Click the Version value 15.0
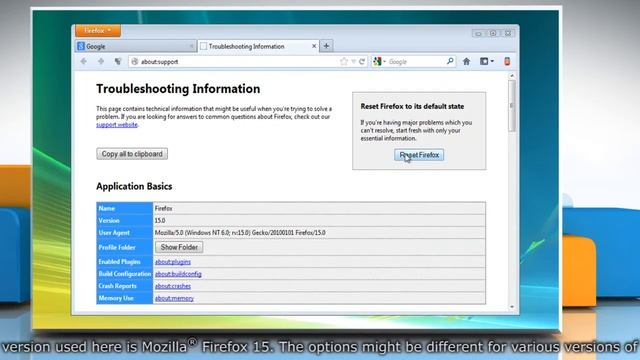Viewport: 640px width, 360px height. pos(160,221)
